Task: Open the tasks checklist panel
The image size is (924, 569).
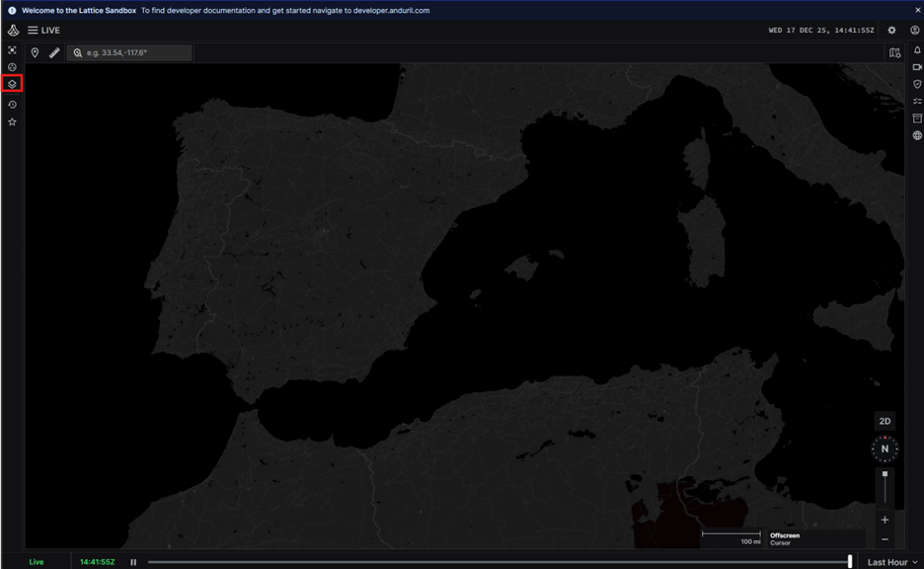Action: (x=916, y=101)
